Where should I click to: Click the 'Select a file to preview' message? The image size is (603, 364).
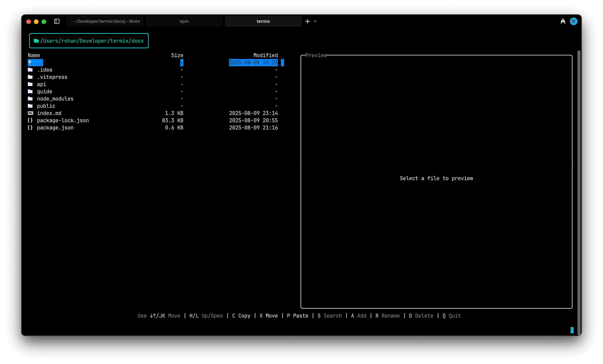click(436, 178)
